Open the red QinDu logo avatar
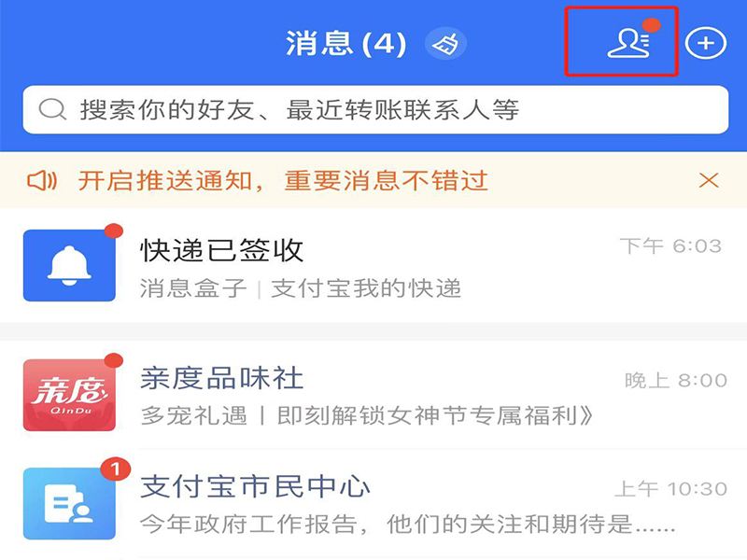The height and width of the screenshot is (560, 747). [x=69, y=395]
